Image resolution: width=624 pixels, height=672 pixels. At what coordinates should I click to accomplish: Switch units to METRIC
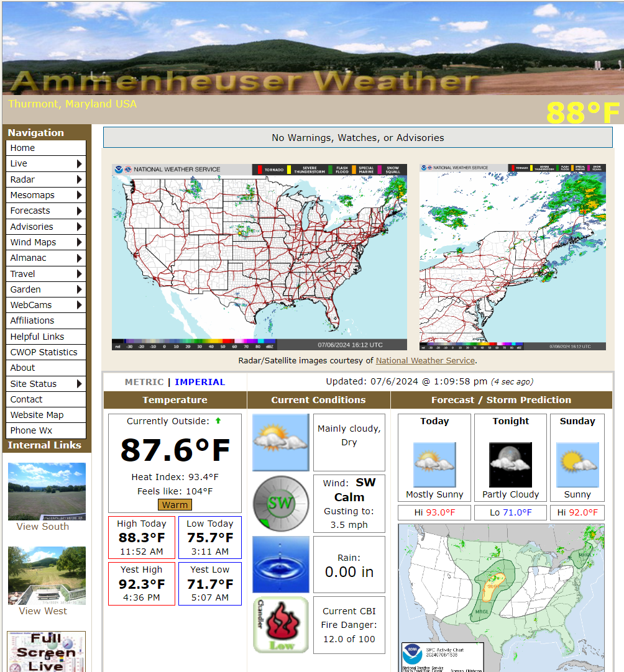[144, 382]
